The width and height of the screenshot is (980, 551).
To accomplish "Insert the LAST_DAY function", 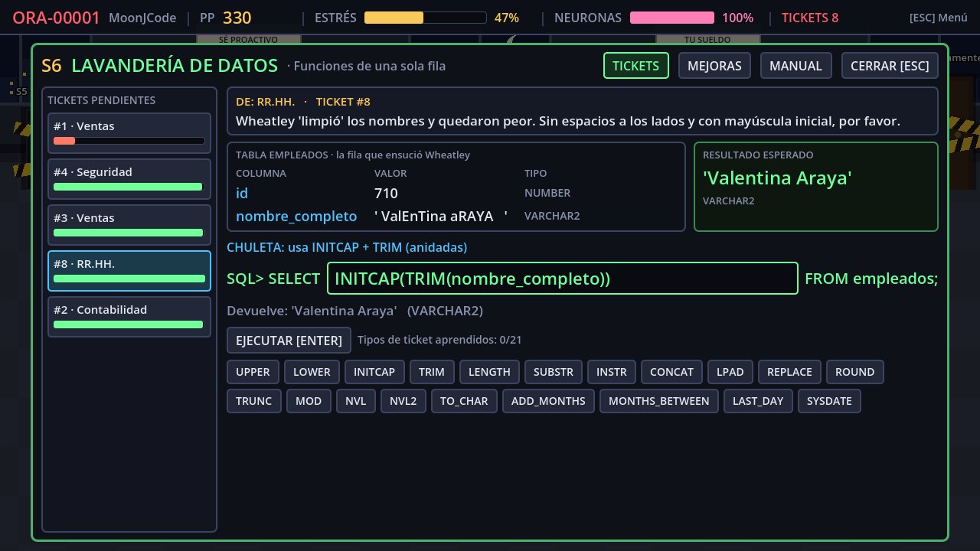I will 758,401.
